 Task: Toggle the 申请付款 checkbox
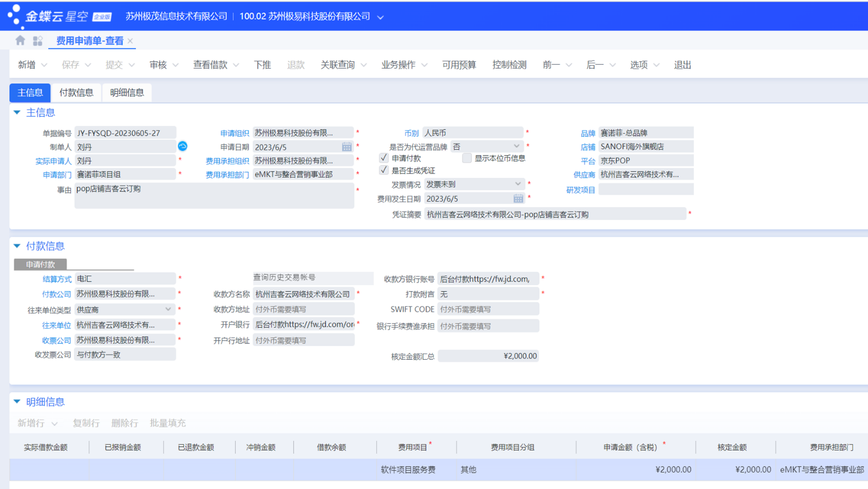(384, 158)
